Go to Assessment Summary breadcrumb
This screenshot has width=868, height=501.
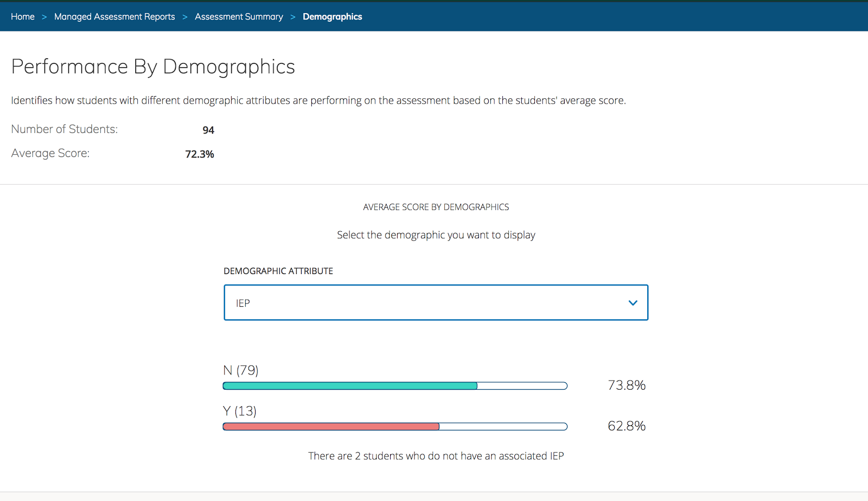click(239, 16)
